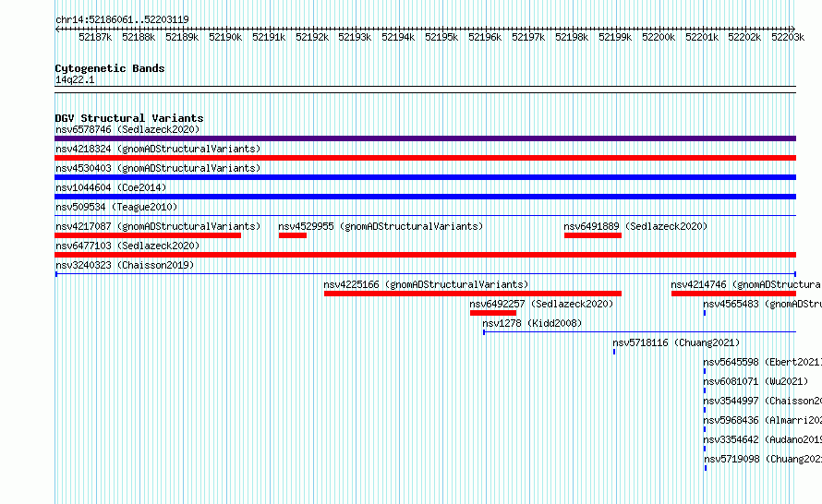Open the nsv4530403 (gnomADStructuralVariants) label
The height and width of the screenshot is (504, 822).
coord(158,168)
